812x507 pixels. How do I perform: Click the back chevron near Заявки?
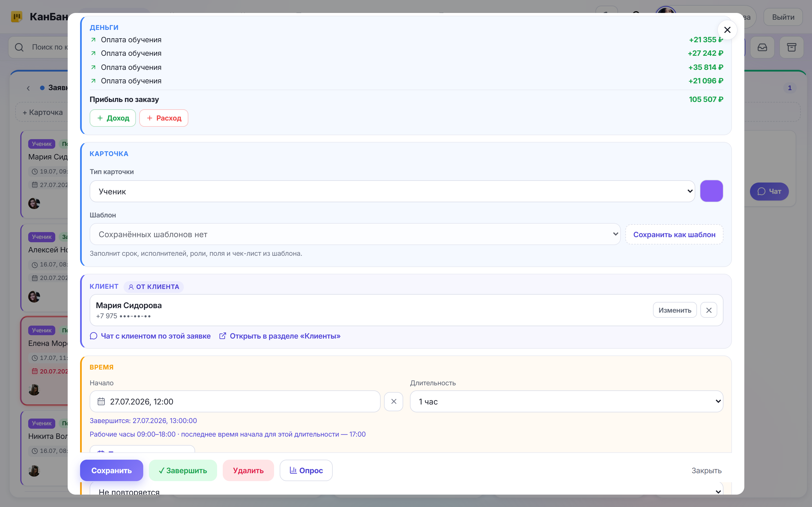[x=28, y=88]
